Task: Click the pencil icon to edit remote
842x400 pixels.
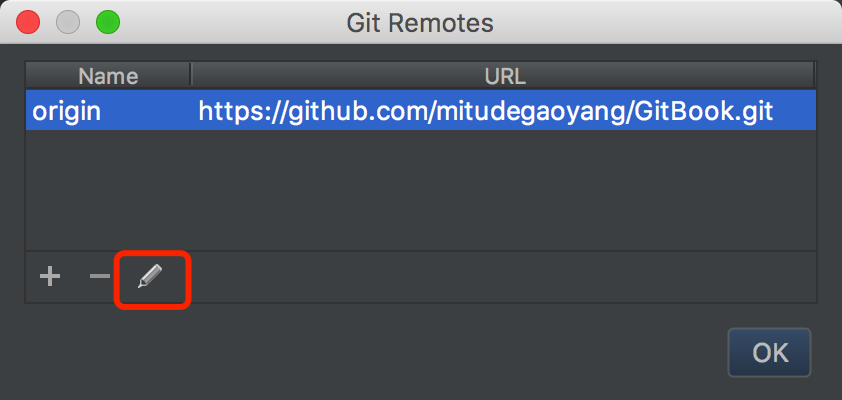Action: pos(150,276)
